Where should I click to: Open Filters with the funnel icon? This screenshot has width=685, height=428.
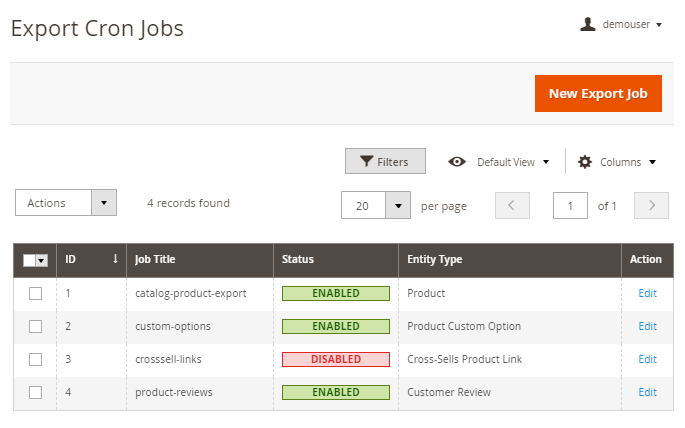pos(367,162)
